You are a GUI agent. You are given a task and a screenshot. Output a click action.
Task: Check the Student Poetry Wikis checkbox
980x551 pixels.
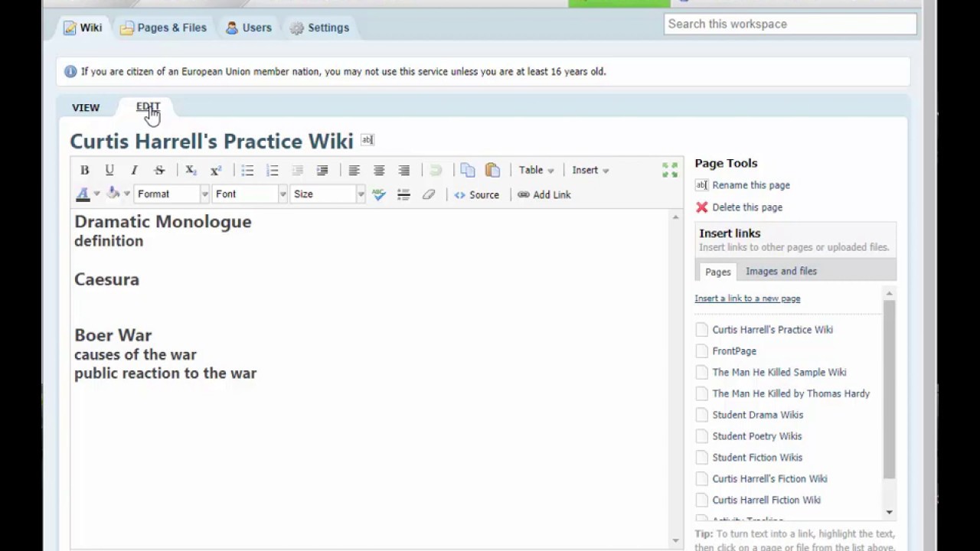[x=702, y=436]
